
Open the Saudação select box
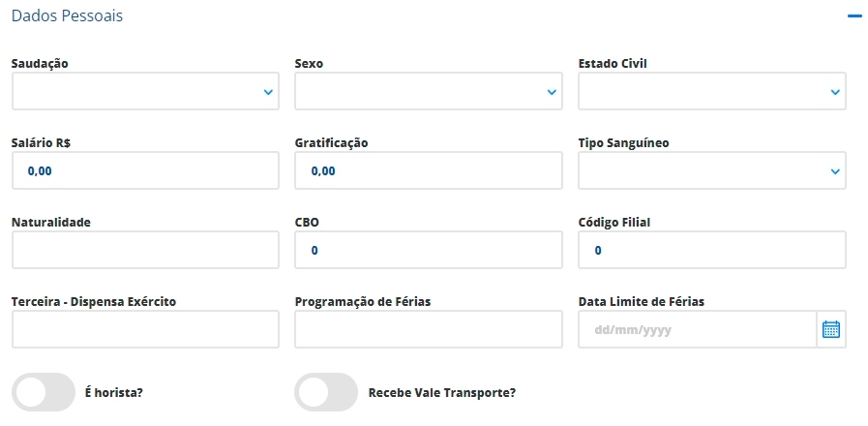coord(145,91)
